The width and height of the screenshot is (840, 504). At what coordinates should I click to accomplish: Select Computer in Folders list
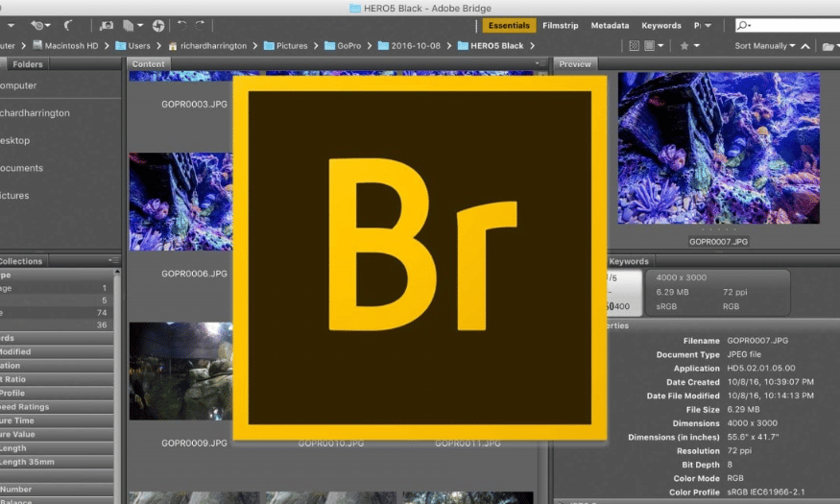pyautogui.click(x=19, y=85)
